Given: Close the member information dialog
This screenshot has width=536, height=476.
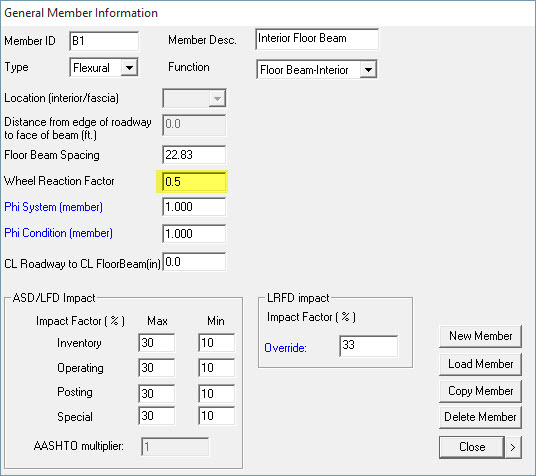Looking at the screenshot, I should pyautogui.click(x=472, y=447).
